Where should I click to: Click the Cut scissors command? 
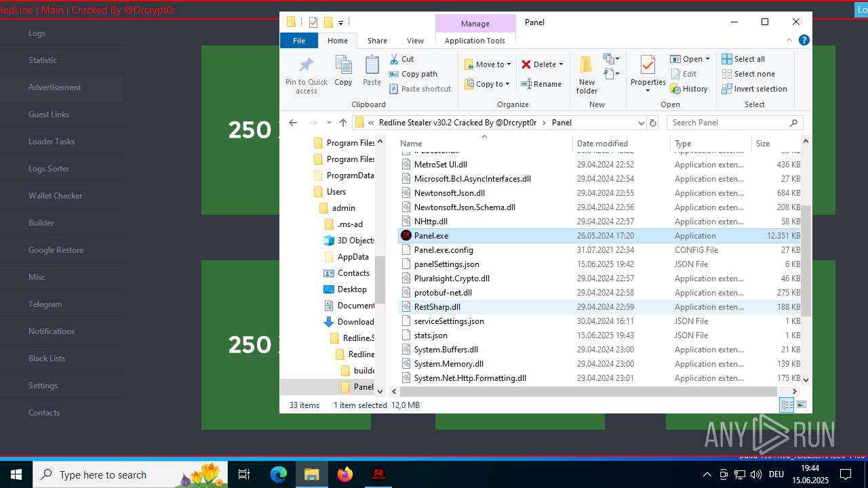point(401,59)
